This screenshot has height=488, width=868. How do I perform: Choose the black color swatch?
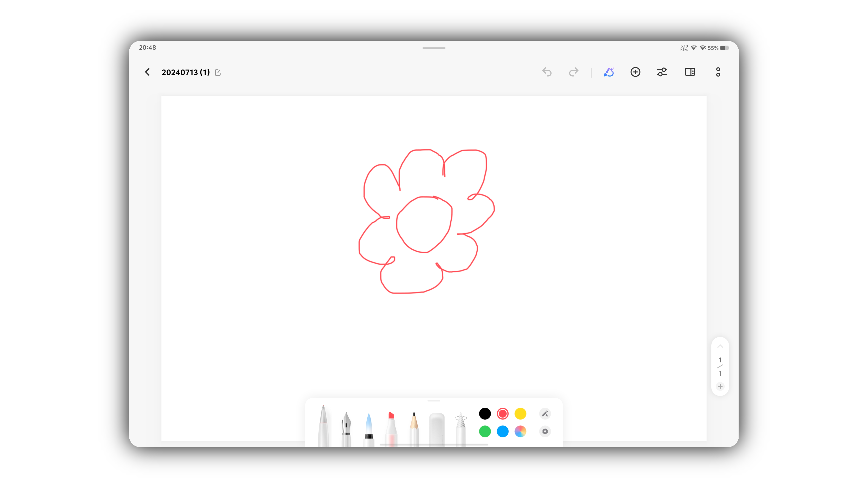point(485,414)
